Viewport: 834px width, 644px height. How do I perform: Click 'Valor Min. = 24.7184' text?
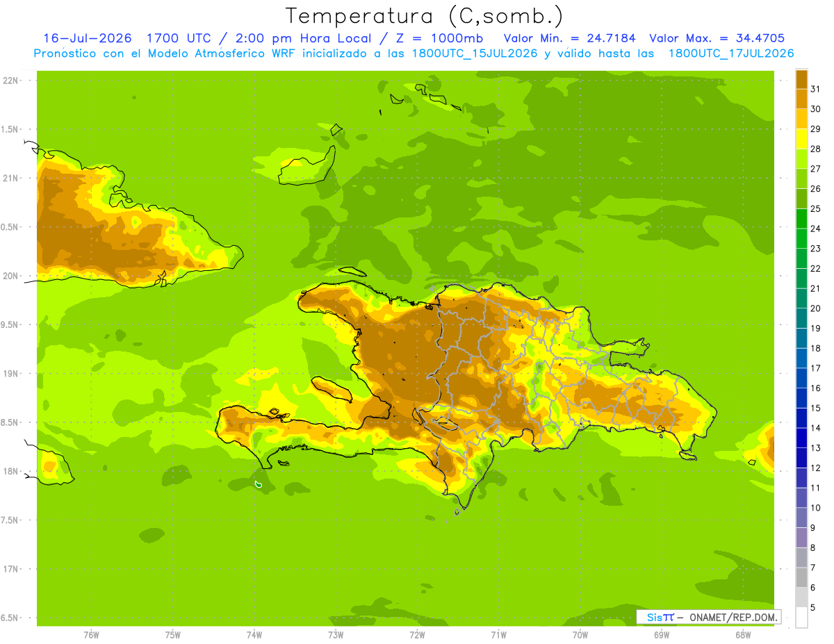tap(569, 38)
